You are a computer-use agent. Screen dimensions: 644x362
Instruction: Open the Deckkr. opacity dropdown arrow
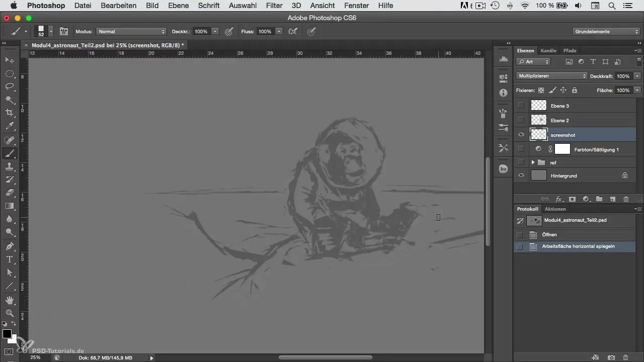215,31
